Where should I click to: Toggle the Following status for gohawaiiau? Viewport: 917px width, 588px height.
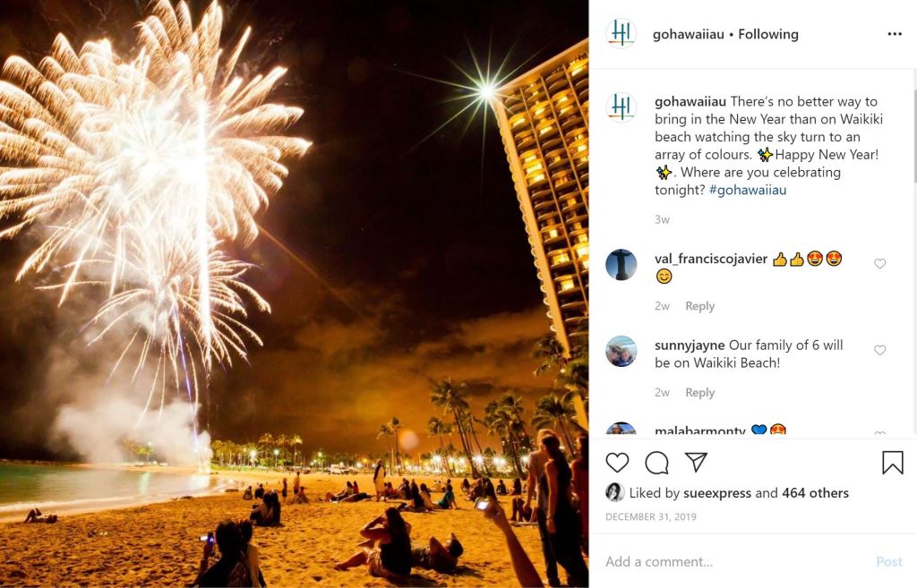[767, 34]
